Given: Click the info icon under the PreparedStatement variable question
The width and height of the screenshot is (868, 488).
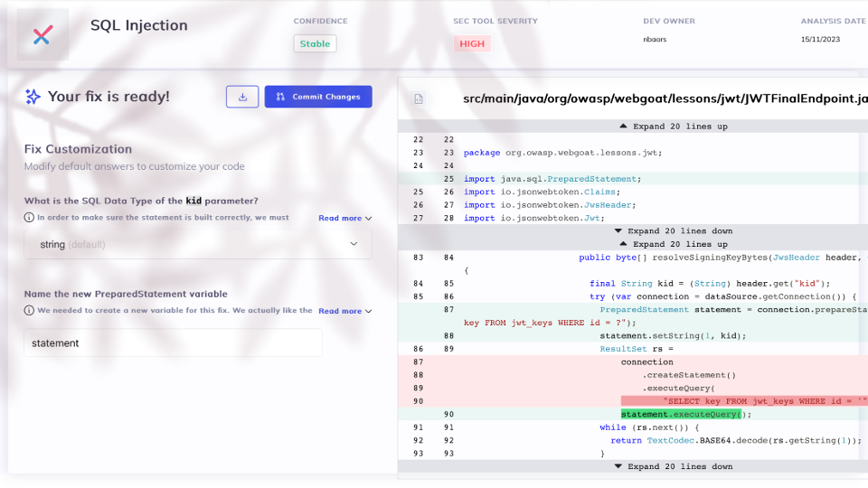Looking at the screenshot, I should 29,311.
